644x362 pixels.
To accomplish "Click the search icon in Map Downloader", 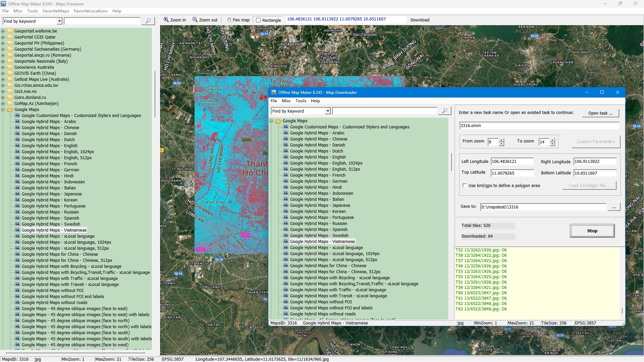I will pyautogui.click(x=444, y=111).
